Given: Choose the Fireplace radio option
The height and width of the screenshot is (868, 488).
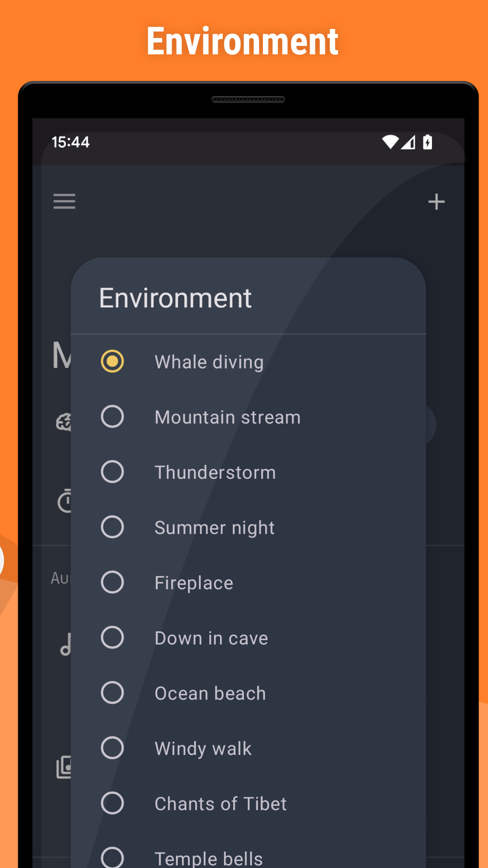Looking at the screenshot, I should click(x=112, y=582).
